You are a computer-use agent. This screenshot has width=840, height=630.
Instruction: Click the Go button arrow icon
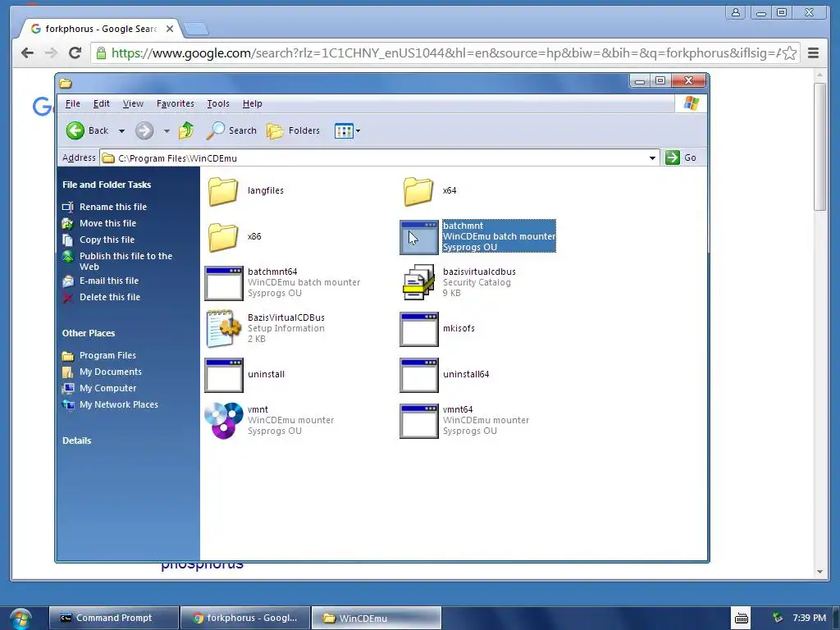point(673,157)
